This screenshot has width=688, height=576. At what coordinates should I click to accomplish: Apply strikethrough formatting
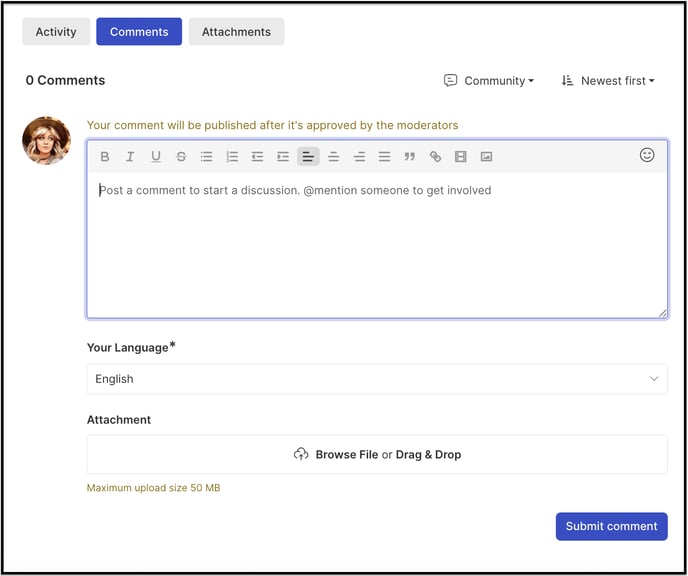click(x=181, y=157)
